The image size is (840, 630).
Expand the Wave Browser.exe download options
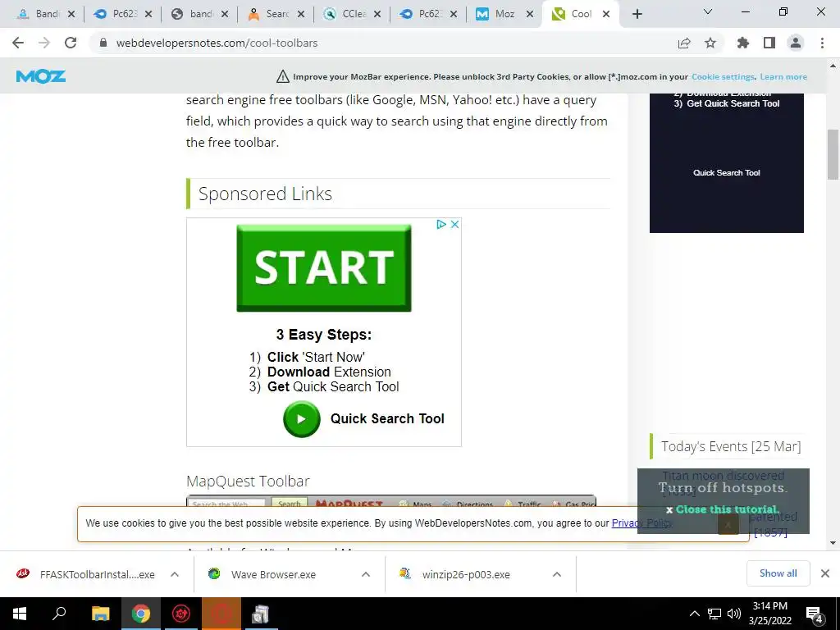coord(366,574)
